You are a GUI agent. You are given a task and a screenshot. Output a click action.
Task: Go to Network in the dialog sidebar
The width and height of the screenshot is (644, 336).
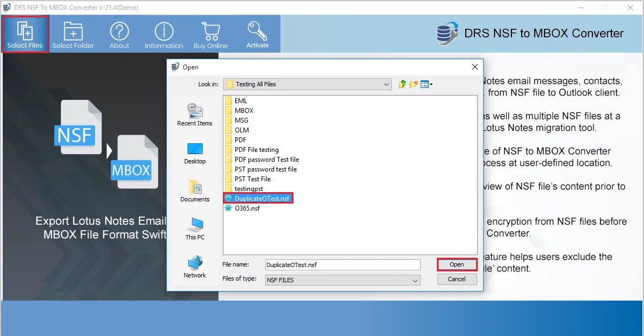[x=195, y=267]
